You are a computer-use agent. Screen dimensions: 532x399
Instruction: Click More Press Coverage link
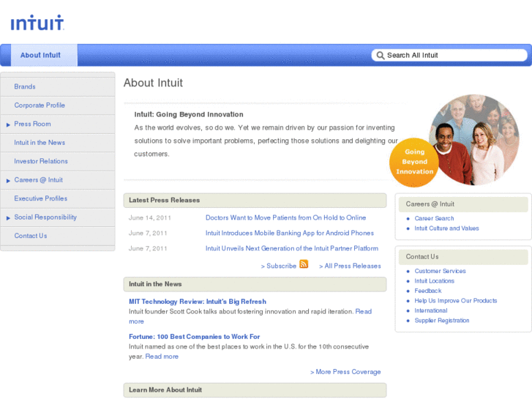(x=345, y=372)
